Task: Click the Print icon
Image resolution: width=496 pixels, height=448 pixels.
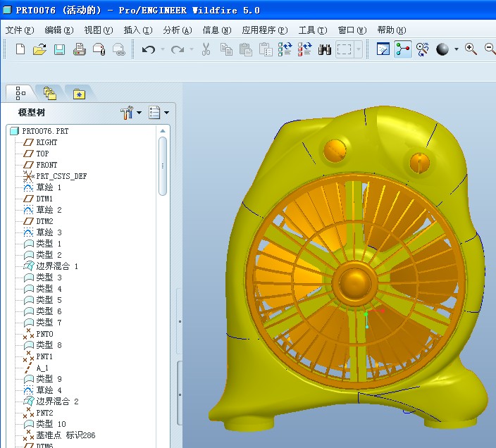Action: (79, 49)
